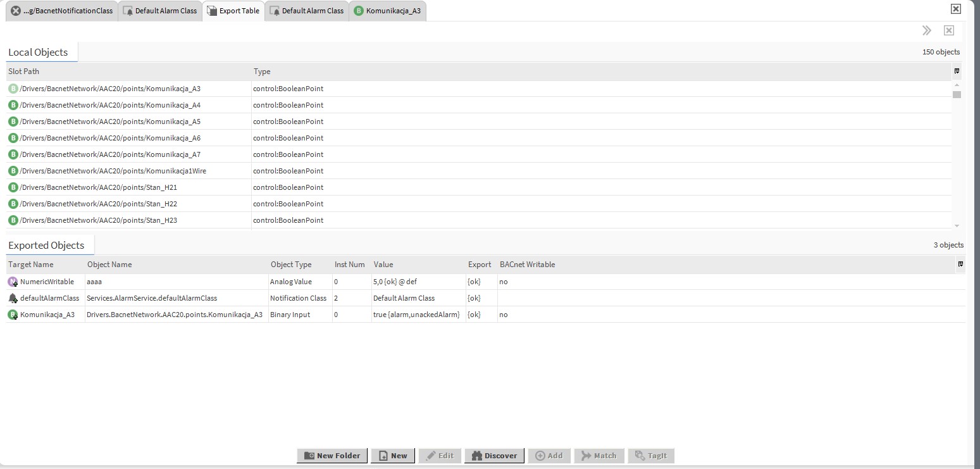This screenshot has width=980, height=469.
Task: Click the Discover button
Action: (x=494, y=456)
